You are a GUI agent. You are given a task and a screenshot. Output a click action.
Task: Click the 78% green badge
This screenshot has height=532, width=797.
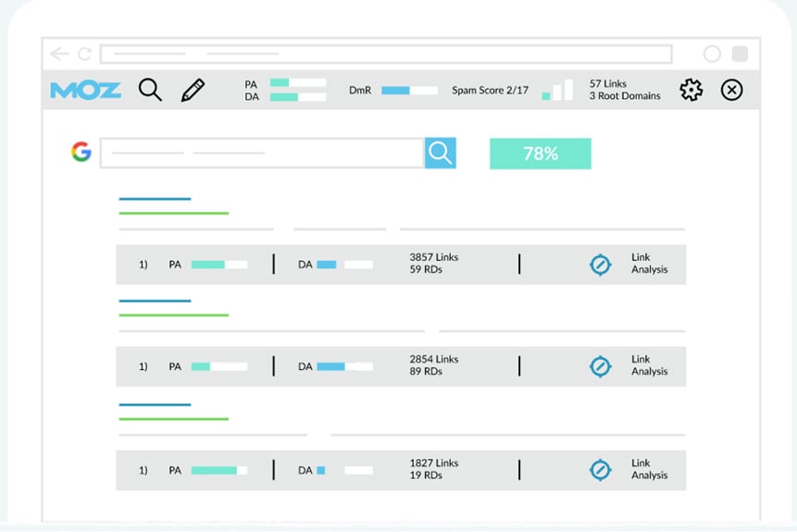541,154
